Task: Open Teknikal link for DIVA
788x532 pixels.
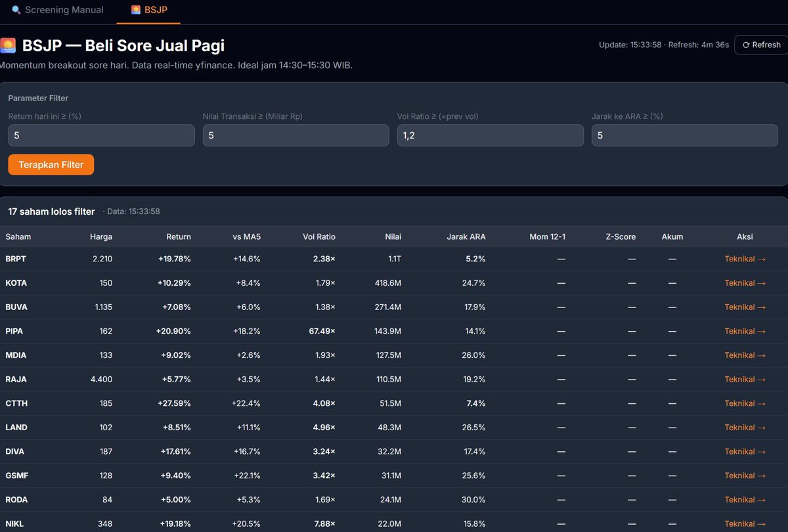Action: 745,451
